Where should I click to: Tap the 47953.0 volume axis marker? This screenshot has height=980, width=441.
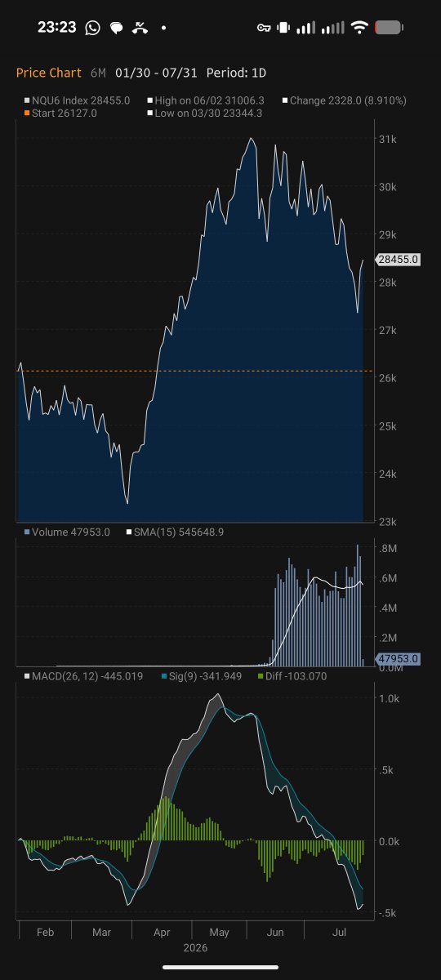[399, 658]
